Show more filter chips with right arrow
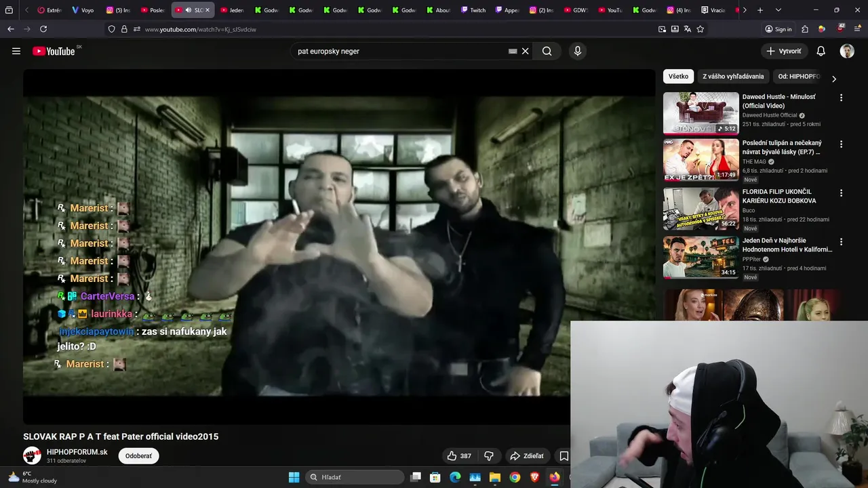Image resolution: width=868 pixels, height=488 pixels. pyautogui.click(x=833, y=79)
